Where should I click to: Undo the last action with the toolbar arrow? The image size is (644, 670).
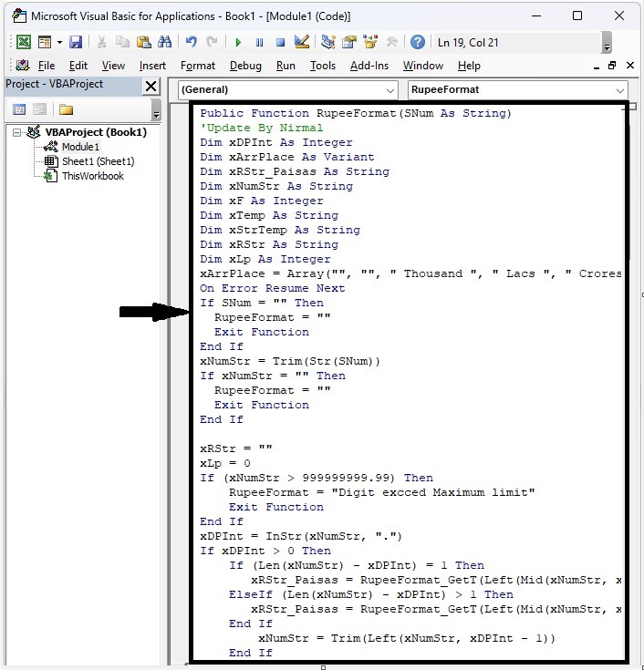tap(192, 42)
